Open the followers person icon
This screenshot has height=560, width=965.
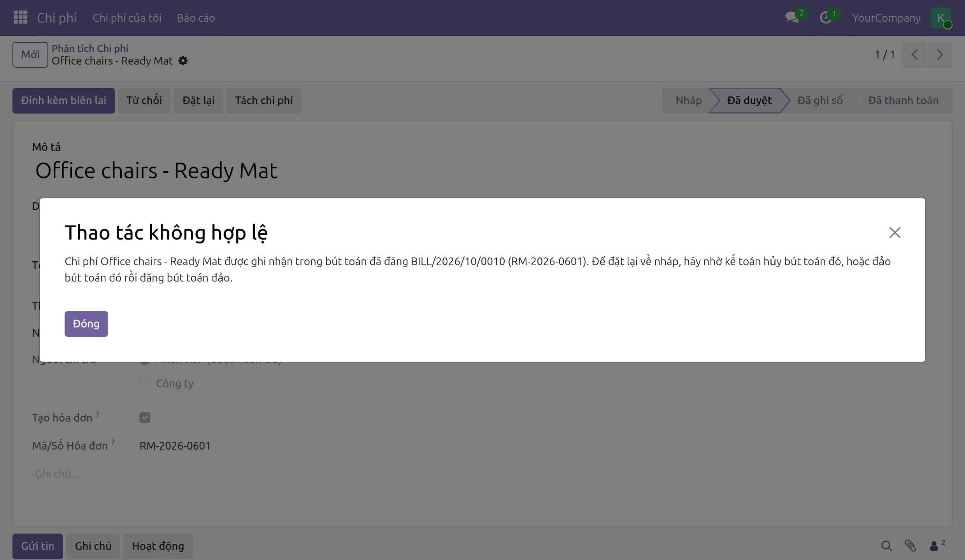(x=934, y=546)
